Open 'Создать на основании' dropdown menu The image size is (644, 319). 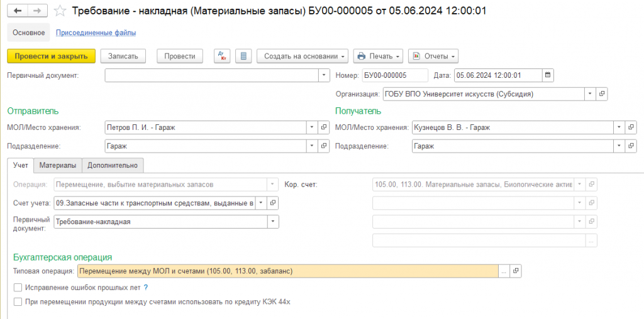coord(303,56)
